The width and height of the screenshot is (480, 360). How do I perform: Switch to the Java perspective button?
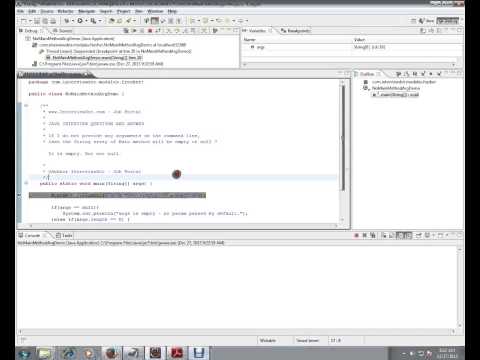pos(427,21)
